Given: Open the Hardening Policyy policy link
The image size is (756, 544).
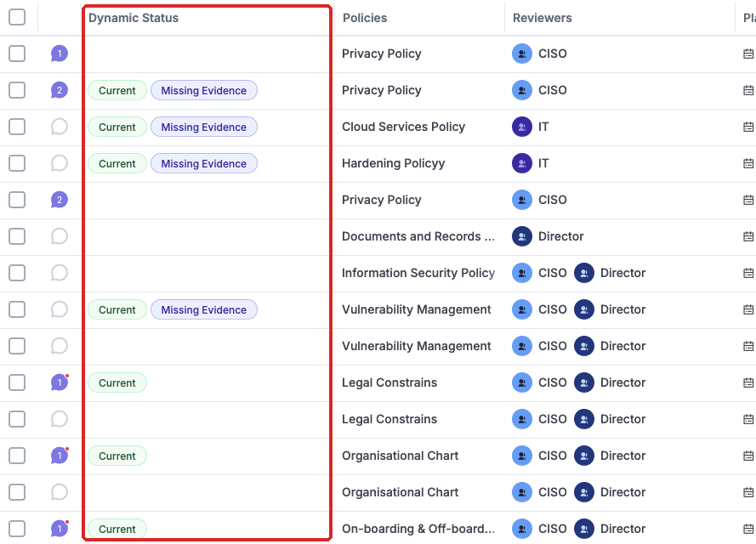Looking at the screenshot, I should [x=394, y=163].
